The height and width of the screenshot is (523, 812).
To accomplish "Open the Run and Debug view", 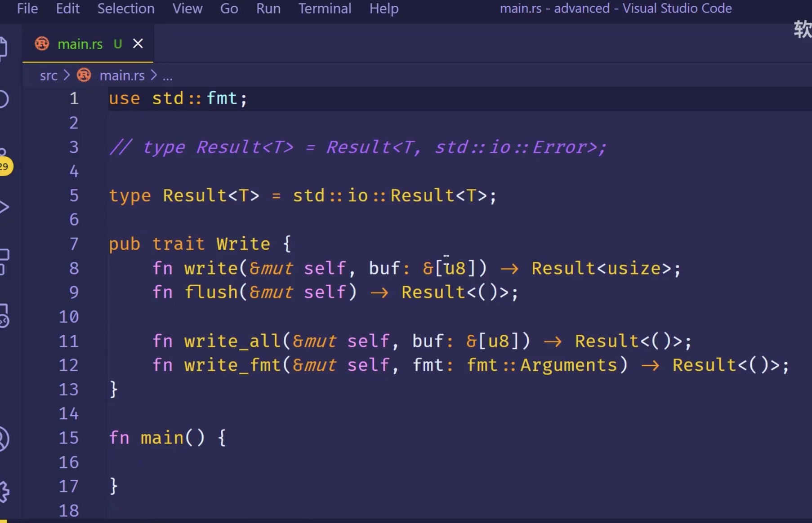I will point(4,207).
